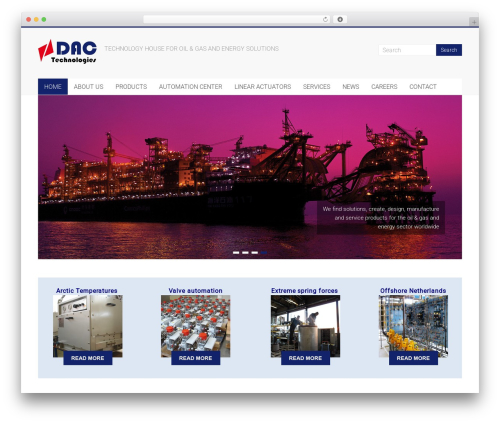Click the red close window dot
500x423 pixels.
(x=29, y=19)
